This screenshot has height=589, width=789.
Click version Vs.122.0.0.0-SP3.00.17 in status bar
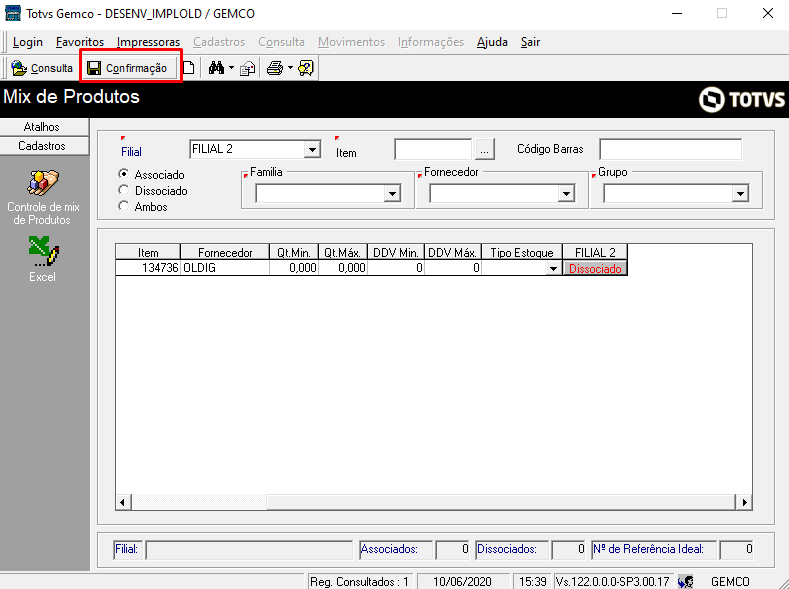(612, 582)
